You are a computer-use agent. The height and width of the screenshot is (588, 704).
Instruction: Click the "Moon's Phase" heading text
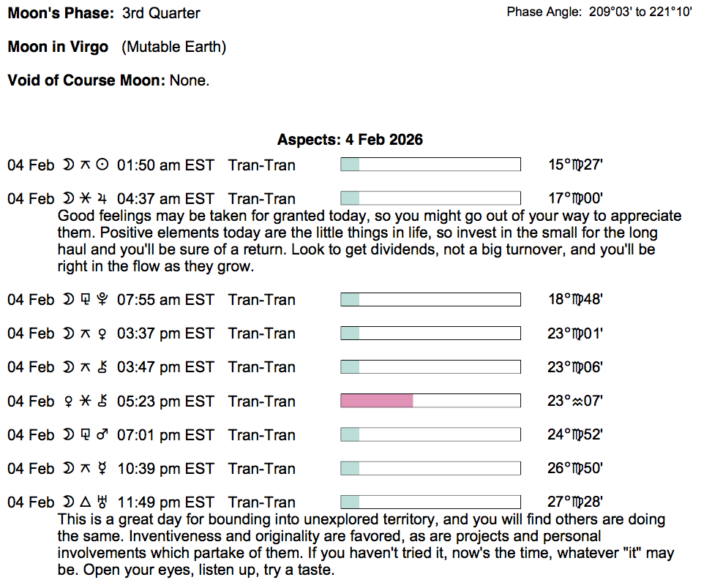pyautogui.click(x=61, y=13)
